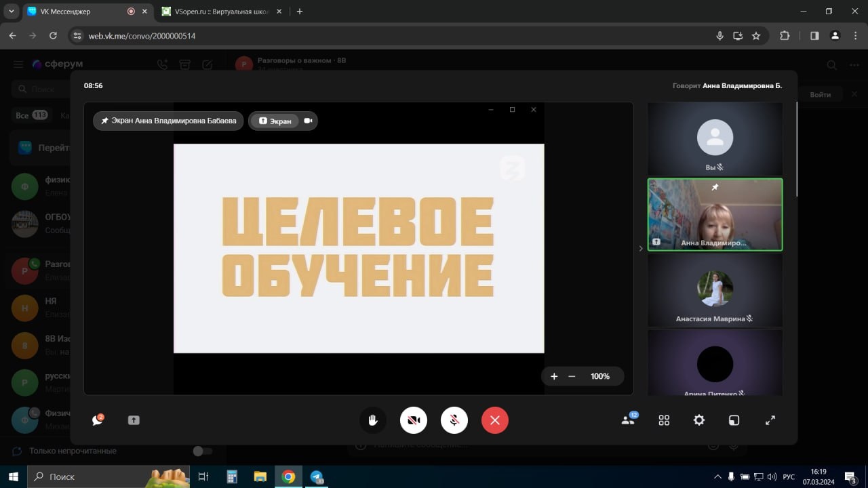Click Windows taskbar search box

tap(108, 476)
